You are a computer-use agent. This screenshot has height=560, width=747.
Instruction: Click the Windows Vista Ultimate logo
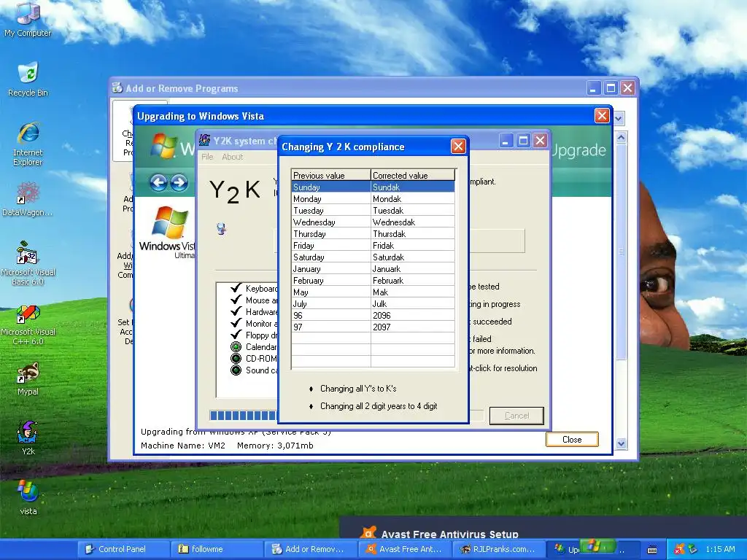167,233
